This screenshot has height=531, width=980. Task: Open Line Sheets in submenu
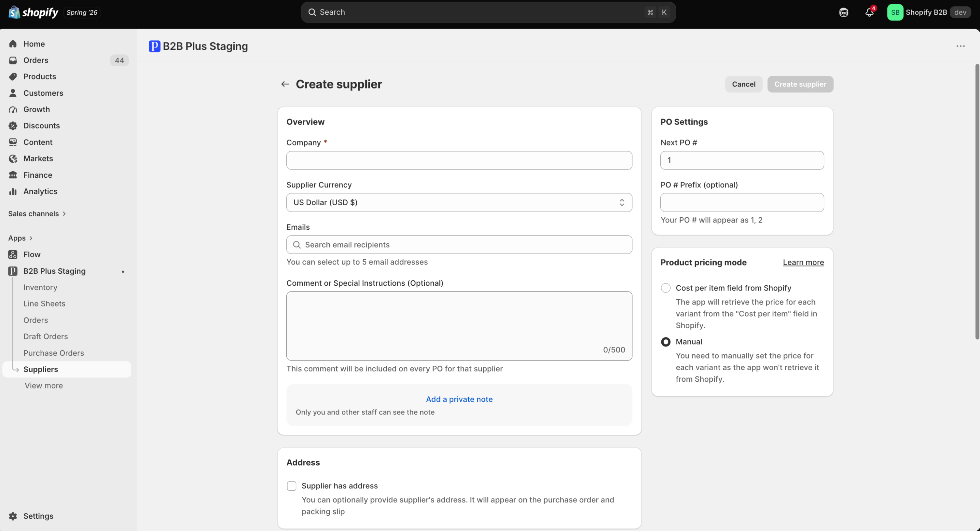point(44,304)
